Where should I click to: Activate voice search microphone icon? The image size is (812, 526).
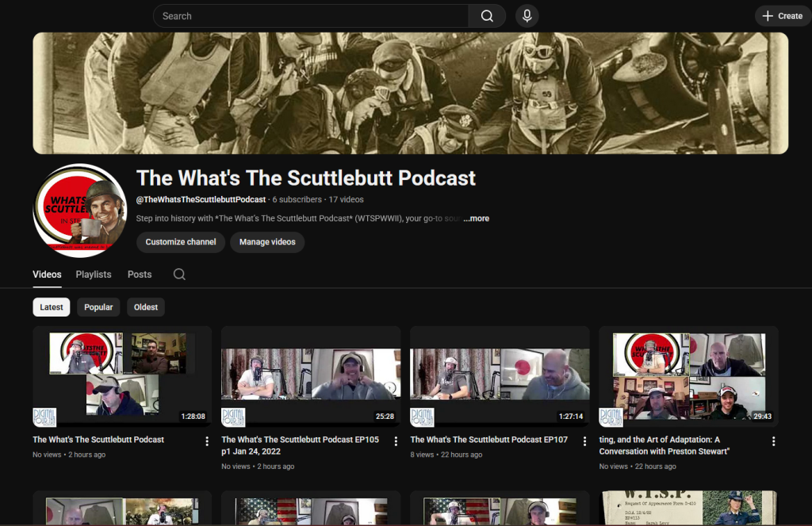point(527,16)
